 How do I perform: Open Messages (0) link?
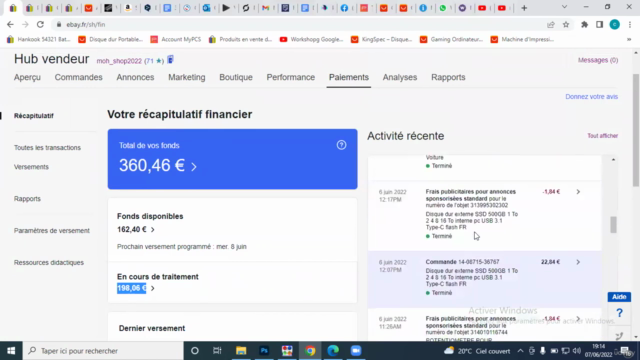tap(598, 60)
